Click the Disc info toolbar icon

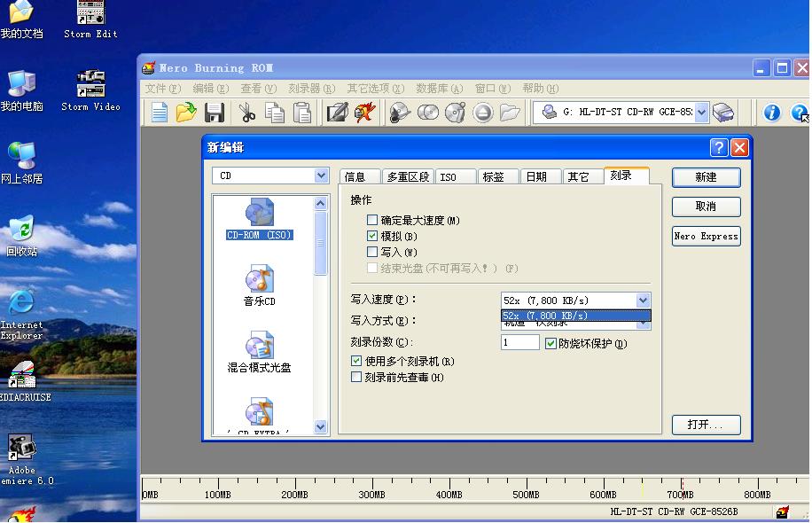456,113
